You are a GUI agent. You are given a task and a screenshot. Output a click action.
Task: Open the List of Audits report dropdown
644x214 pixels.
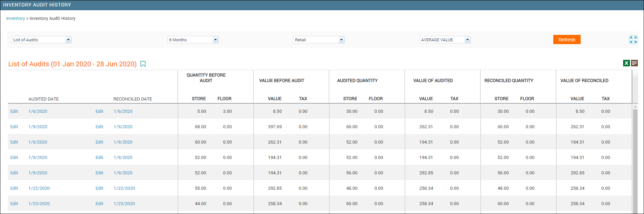coord(41,40)
